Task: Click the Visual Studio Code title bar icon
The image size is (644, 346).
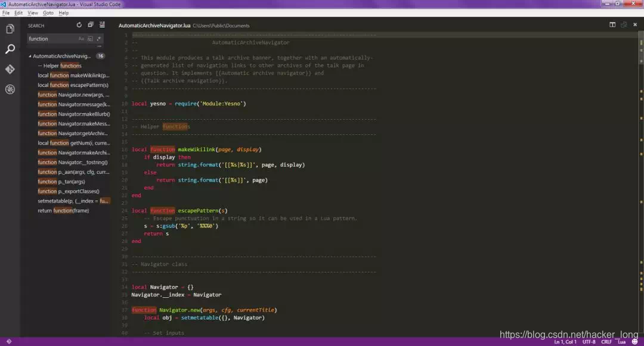Action: [x=4, y=4]
